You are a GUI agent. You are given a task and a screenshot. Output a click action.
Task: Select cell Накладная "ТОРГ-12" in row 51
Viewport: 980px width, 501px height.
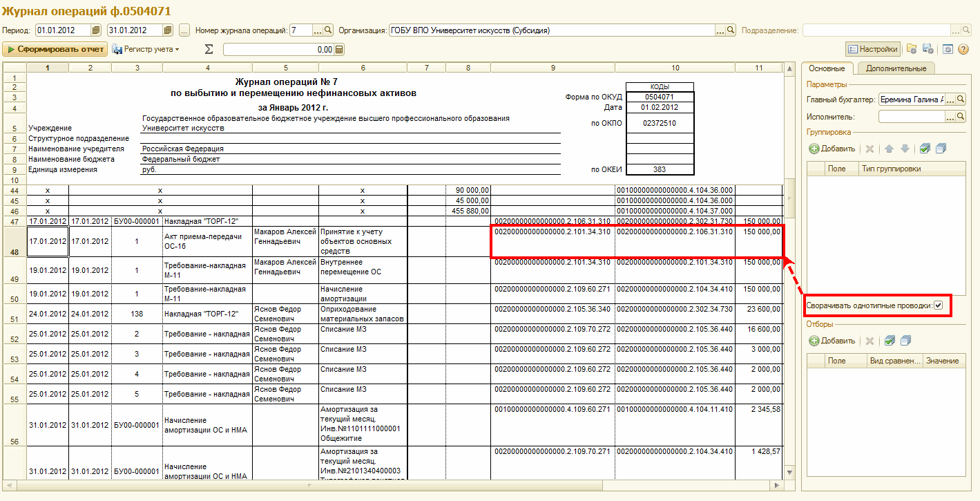tap(207, 314)
